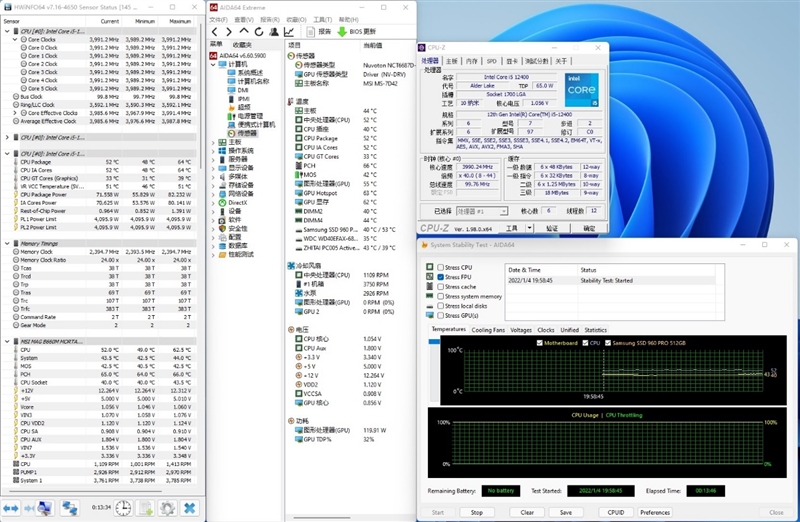The height and width of the screenshot is (522, 800).
Task: Uncheck the Stress FPU checkbox
Action: pos(441,277)
